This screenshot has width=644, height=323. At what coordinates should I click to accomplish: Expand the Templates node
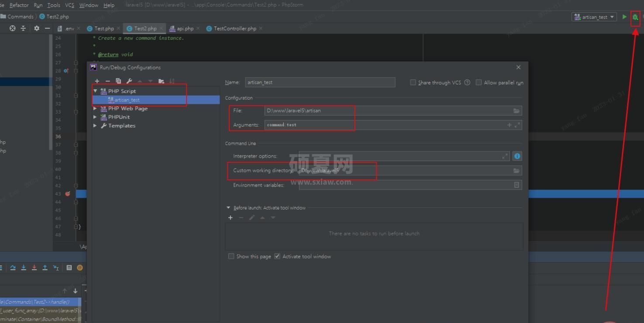point(95,126)
